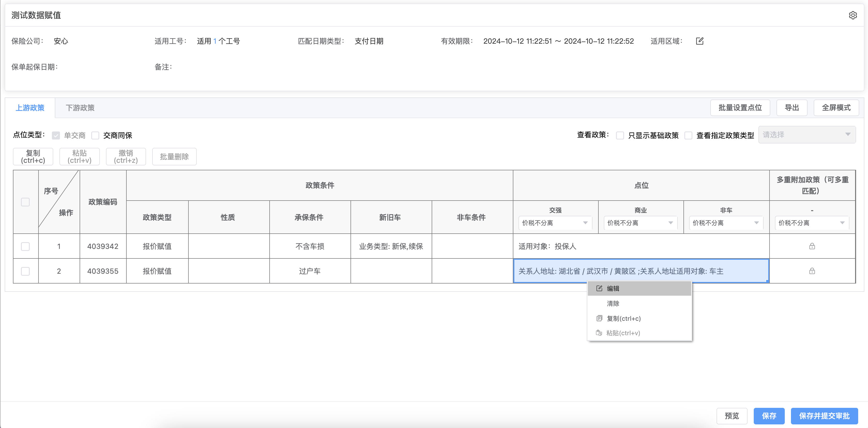Viewport: 868px width, 428px height.
Task: Choose 清除 from context menu
Action: click(x=639, y=303)
